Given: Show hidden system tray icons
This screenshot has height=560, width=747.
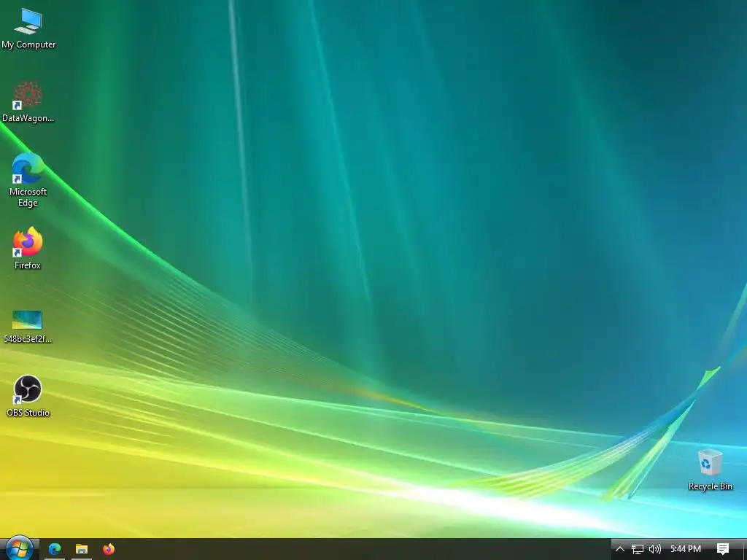Looking at the screenshot, I should (x=620, y=549).
